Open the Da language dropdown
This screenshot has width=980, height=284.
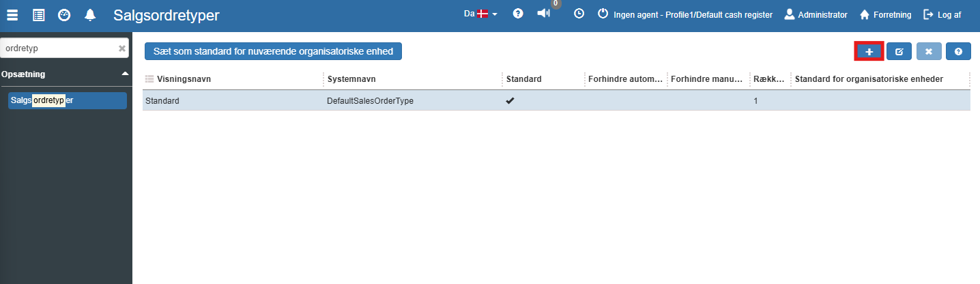pyautogui.click(x=480, y=14)
